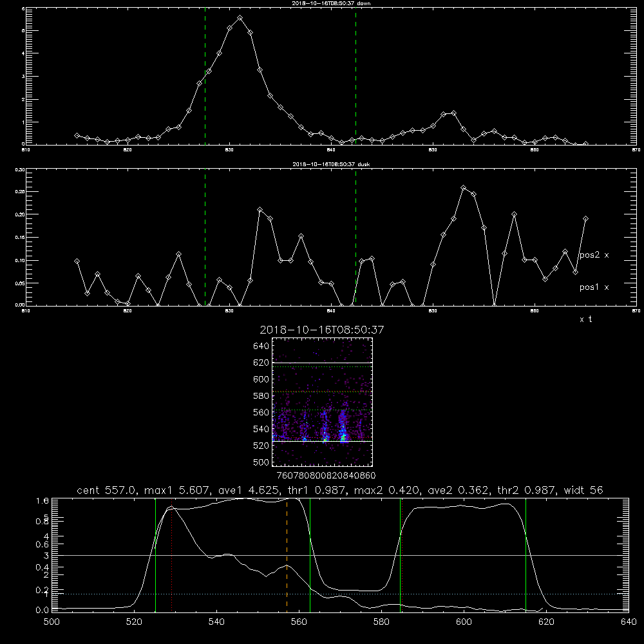Click the dotted horizontal threshold line in bottom plot
Screen dimensions: 644x644
point(340,594)
